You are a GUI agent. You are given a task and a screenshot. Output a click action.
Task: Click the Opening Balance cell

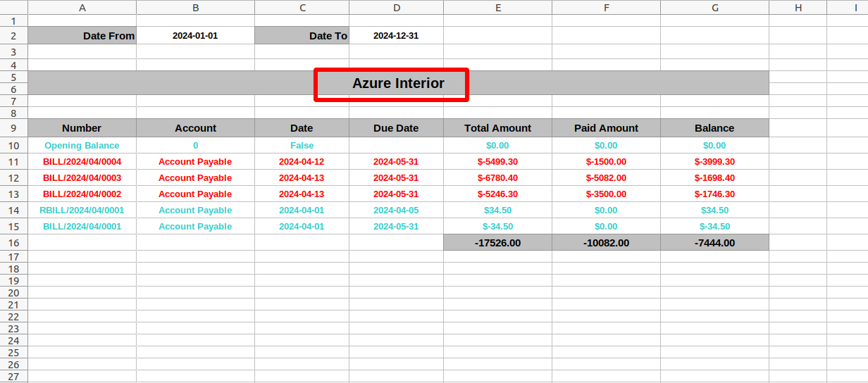[82, 145]
